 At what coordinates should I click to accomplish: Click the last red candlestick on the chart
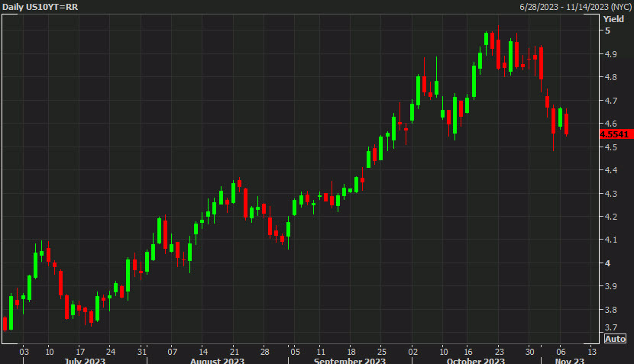click(x=566, y=124)
